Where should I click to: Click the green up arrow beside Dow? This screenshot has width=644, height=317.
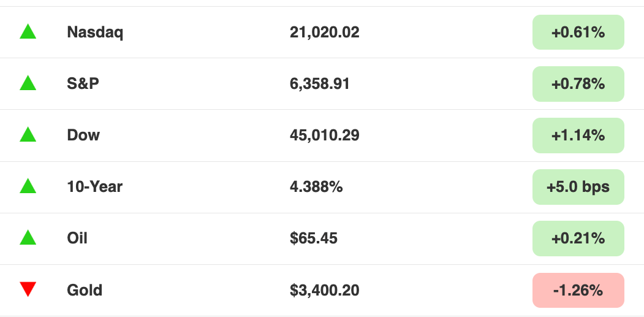coord(28,135)
